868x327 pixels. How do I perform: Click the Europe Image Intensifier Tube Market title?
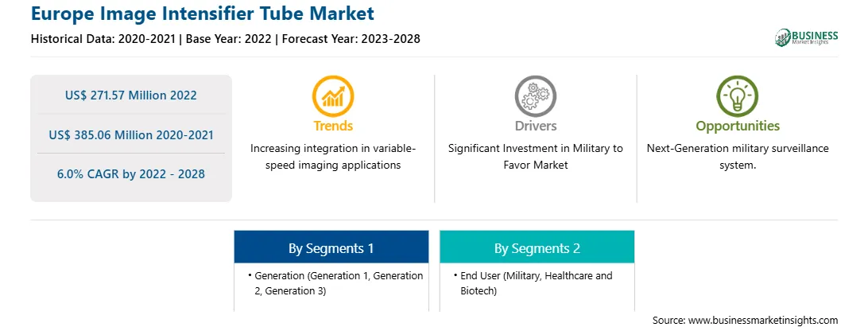point(203,13)
